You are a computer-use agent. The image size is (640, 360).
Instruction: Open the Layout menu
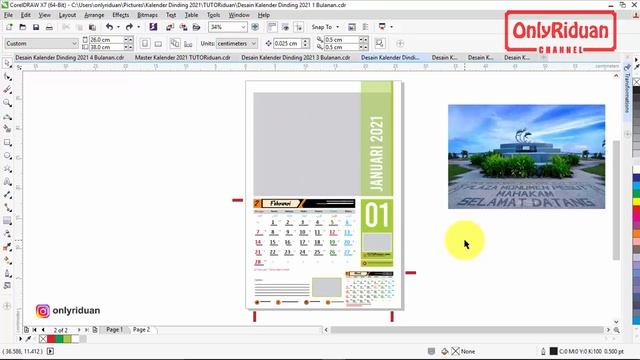[67, 15]
